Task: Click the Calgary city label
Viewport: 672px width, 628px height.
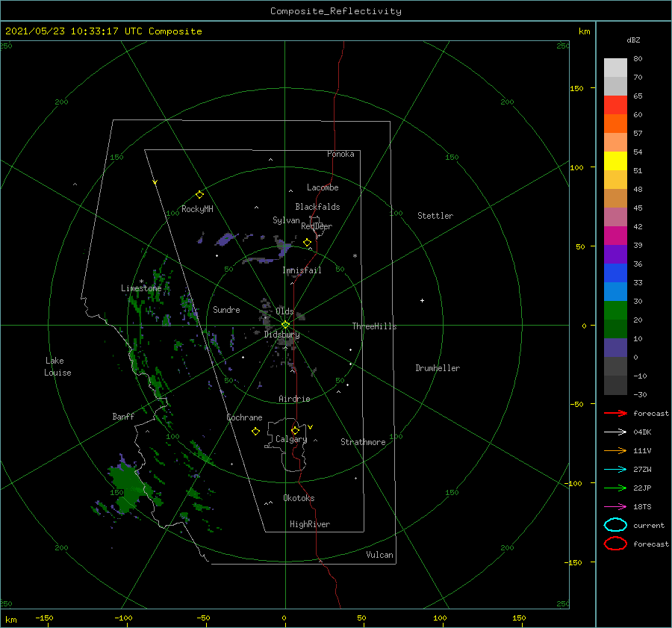Action: click(291, 439)
